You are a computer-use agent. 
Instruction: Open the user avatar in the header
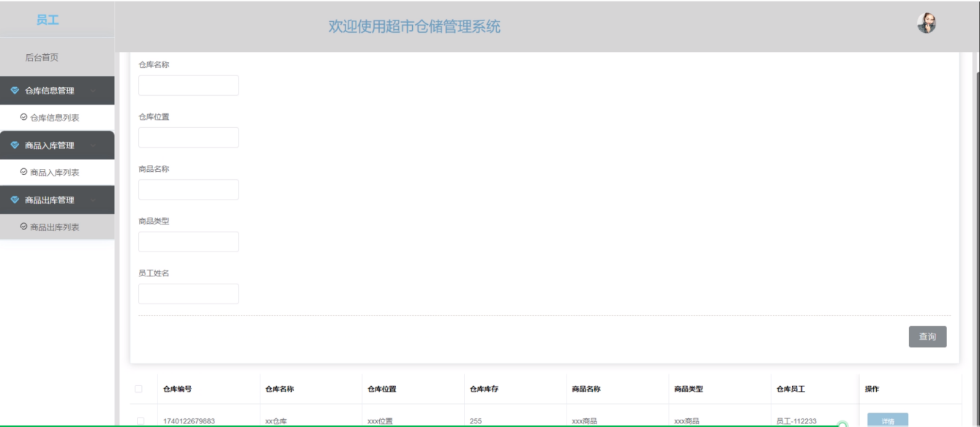(927, 23)
